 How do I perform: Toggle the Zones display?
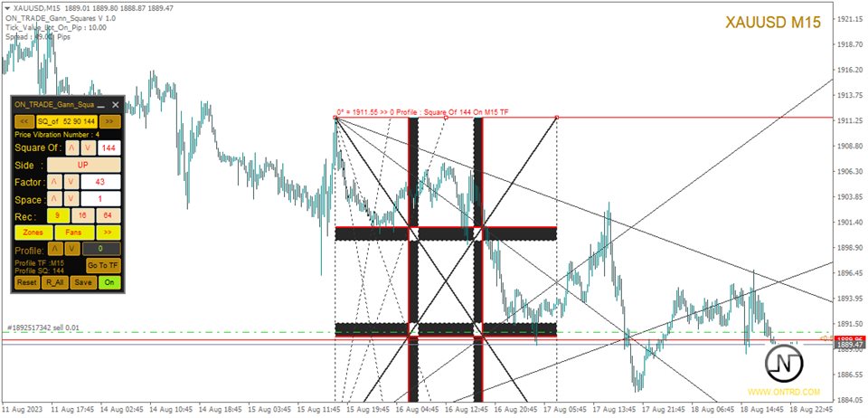(33, 233)
